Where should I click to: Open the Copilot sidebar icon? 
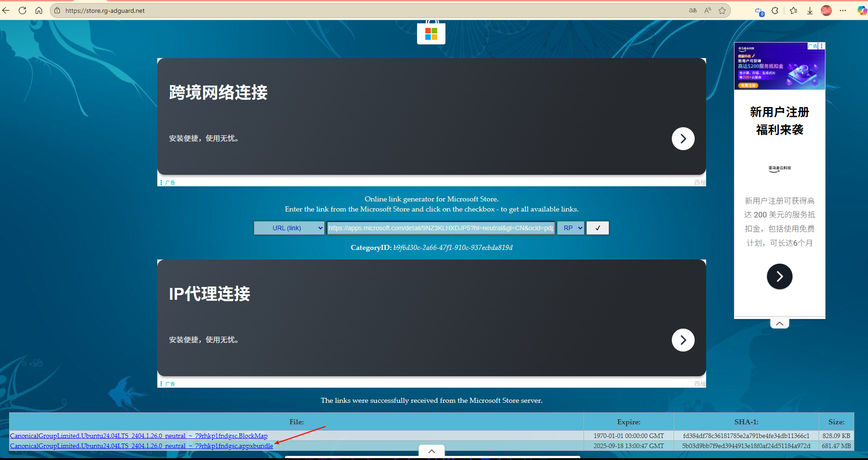tap(861, 11)
